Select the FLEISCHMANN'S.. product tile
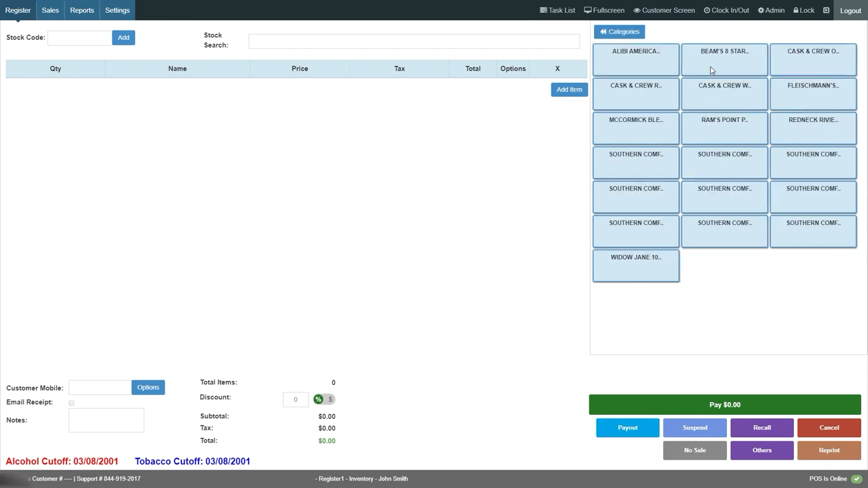 point(813,94)
